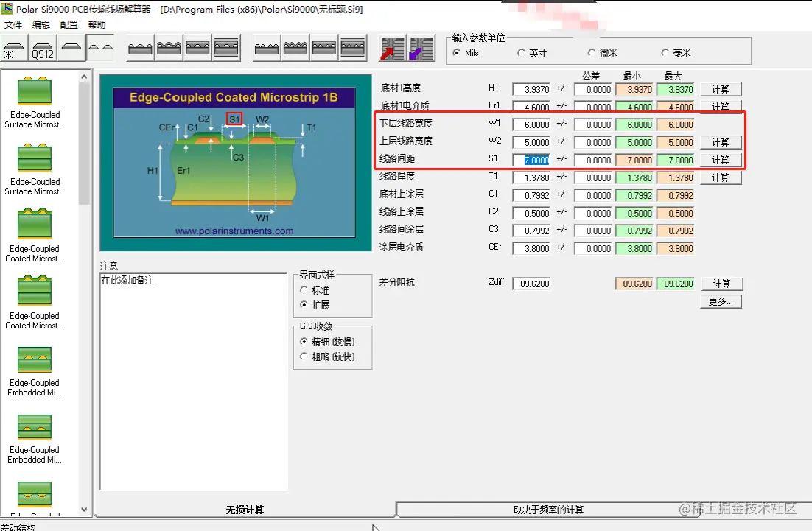Open the 配置 menu
Image resolution: width=812 pixels, height=531 pixels.
(x=69, y=24)
